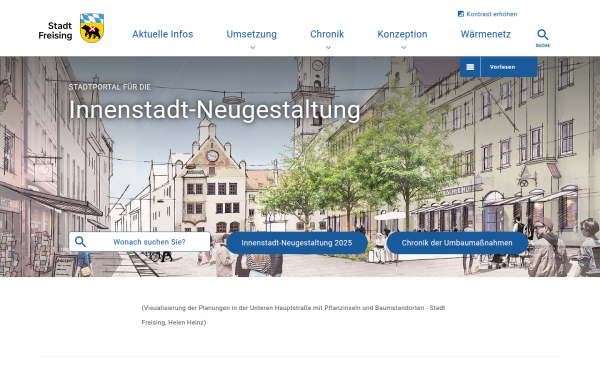Expand the Umsetzung submenu chevron
This screenshot has height=375, width=600.
[x=253, y=47]
